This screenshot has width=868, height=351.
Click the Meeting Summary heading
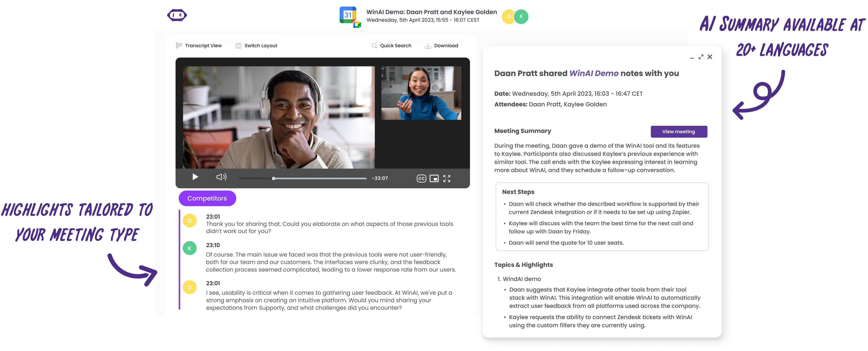pos(523,131)
